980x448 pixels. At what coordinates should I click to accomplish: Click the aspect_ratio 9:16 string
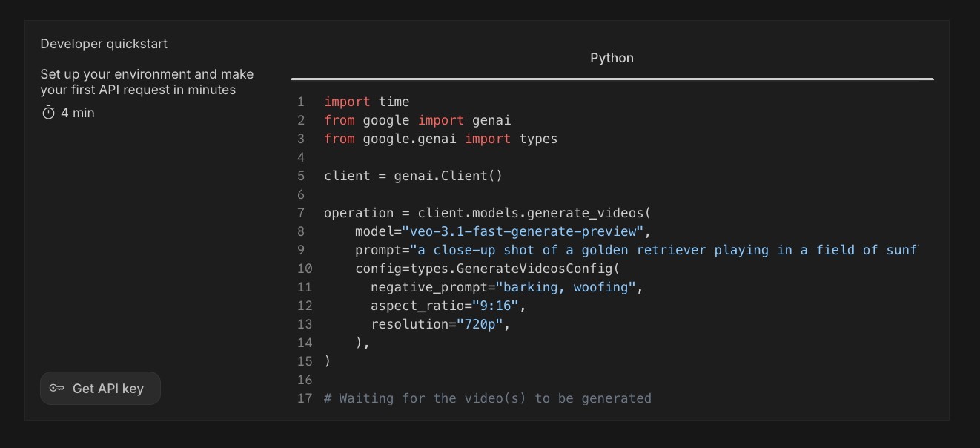498,306
